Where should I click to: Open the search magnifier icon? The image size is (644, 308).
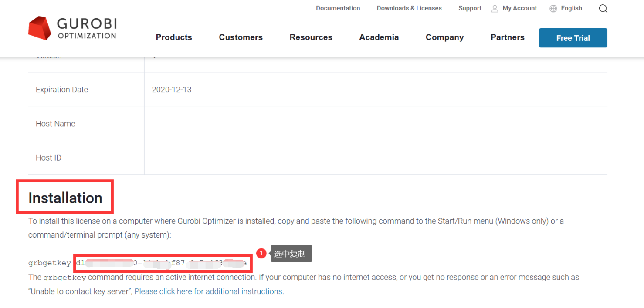pos(603,9)
